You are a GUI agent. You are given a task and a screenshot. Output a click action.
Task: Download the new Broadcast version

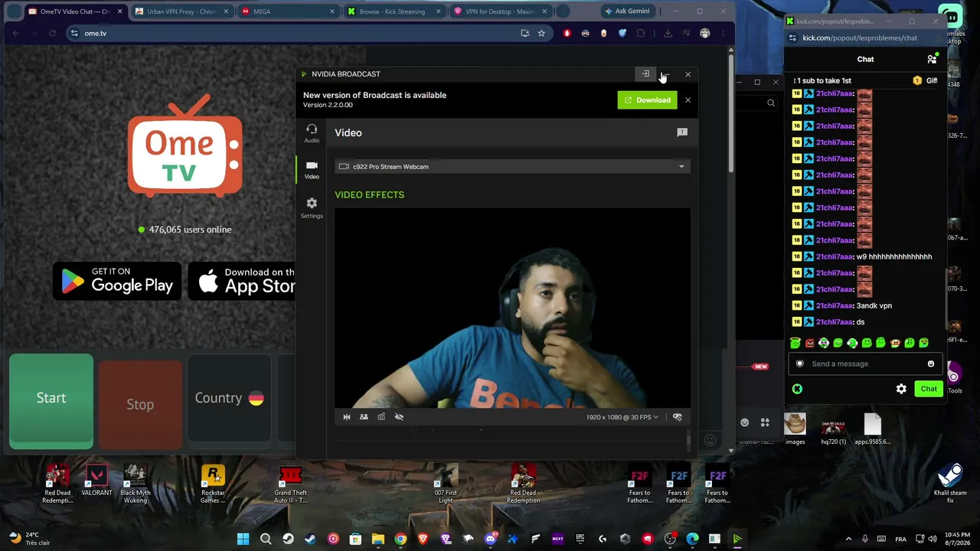click(x=647, y=100)
